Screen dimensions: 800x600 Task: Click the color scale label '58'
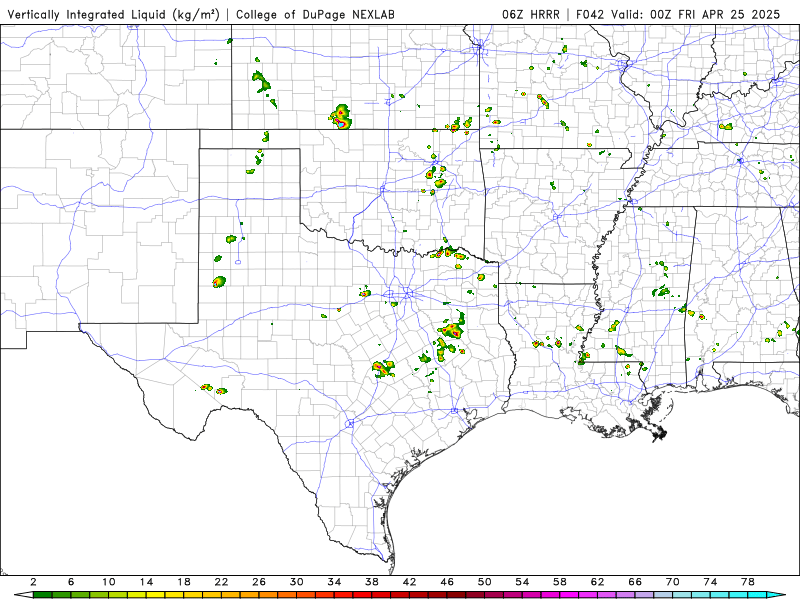click(x=560, y=582)
